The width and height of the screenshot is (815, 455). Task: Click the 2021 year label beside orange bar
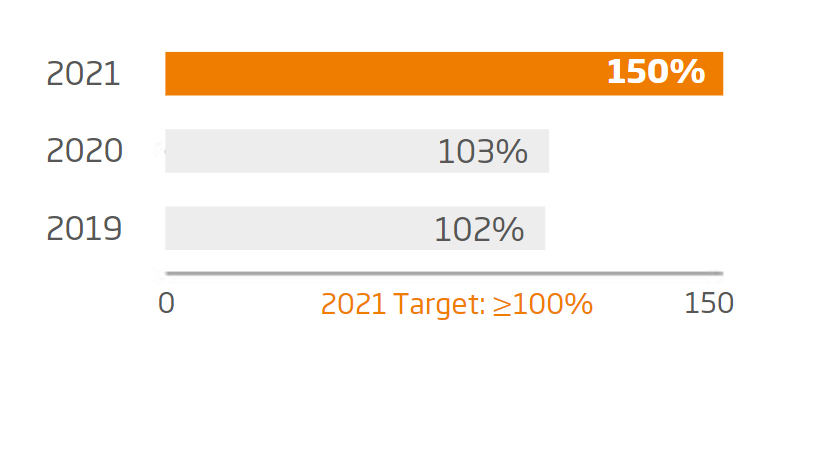pos(83,74)
